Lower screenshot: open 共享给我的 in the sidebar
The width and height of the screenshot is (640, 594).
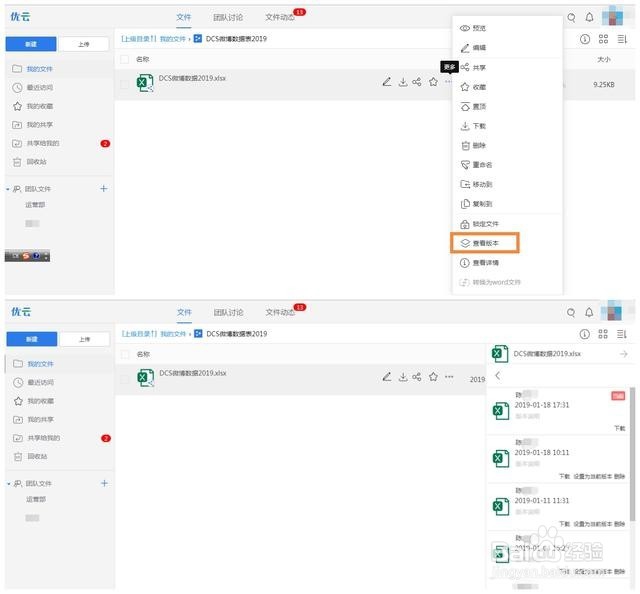(44, 438)
